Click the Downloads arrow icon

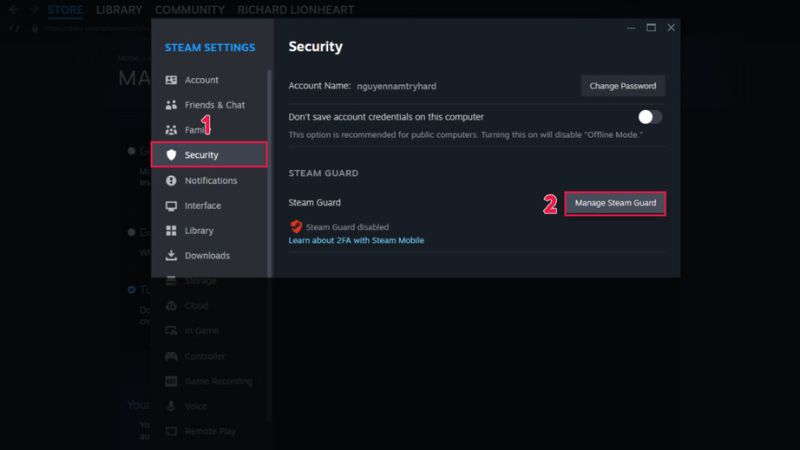[x=171, y=255]
